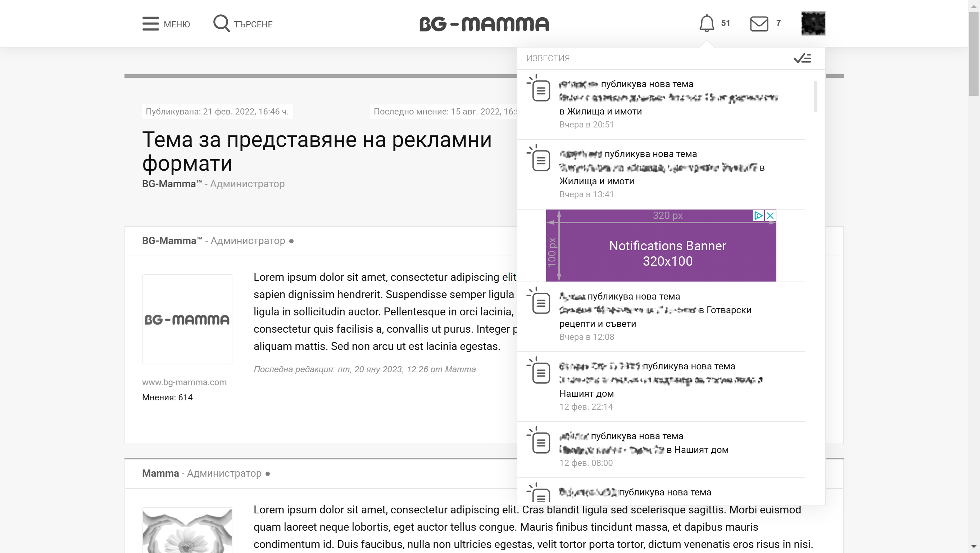This screenshot has height=553, width=980.
Task: Open 'в Жилища и имоти' from 20:51 notification
Action: click(x=601, y=112)
